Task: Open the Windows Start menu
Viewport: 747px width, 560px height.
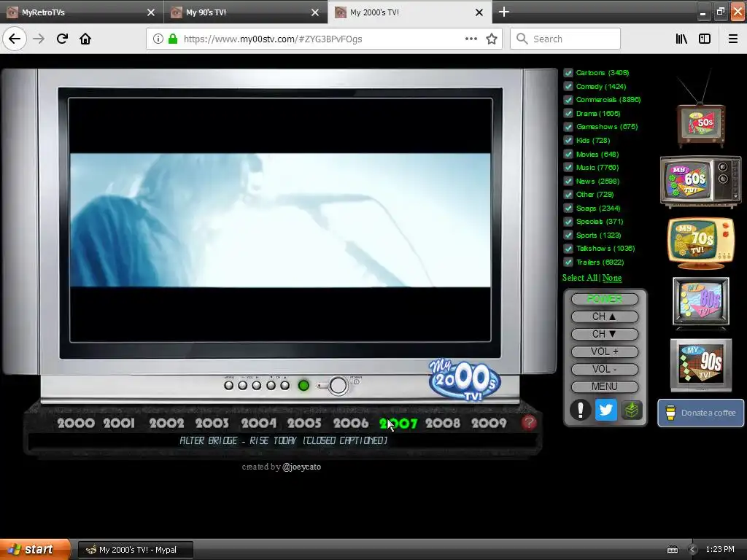Action: point(34,550)
